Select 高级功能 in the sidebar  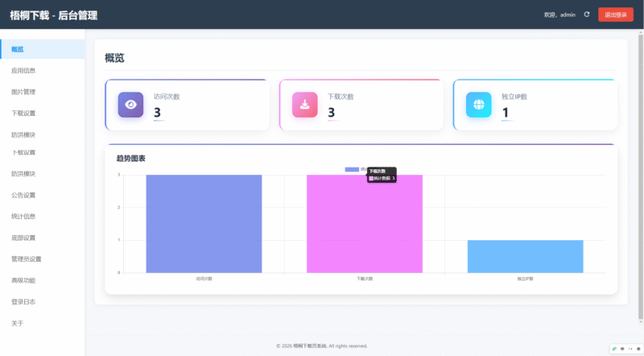click(23, 280)
